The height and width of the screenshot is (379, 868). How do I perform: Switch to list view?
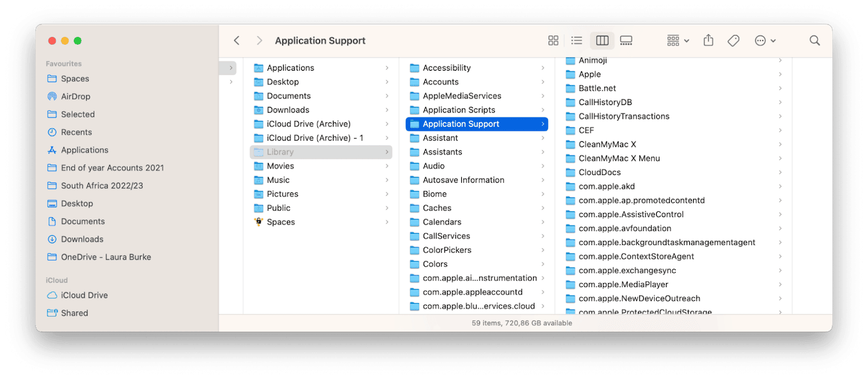click(577, 41)
